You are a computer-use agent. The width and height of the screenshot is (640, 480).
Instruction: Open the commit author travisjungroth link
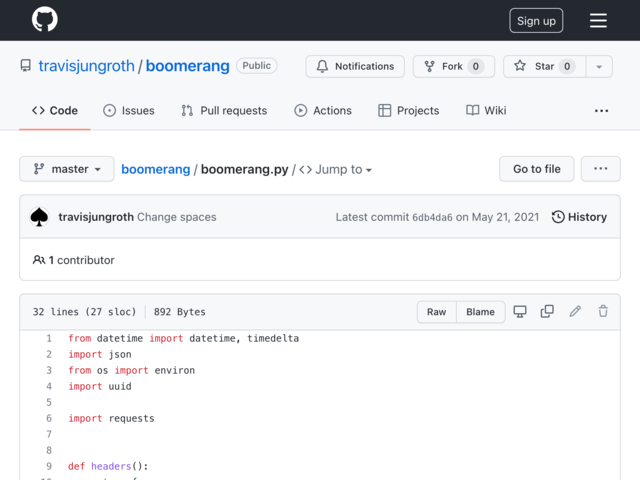tap(96, 217)
